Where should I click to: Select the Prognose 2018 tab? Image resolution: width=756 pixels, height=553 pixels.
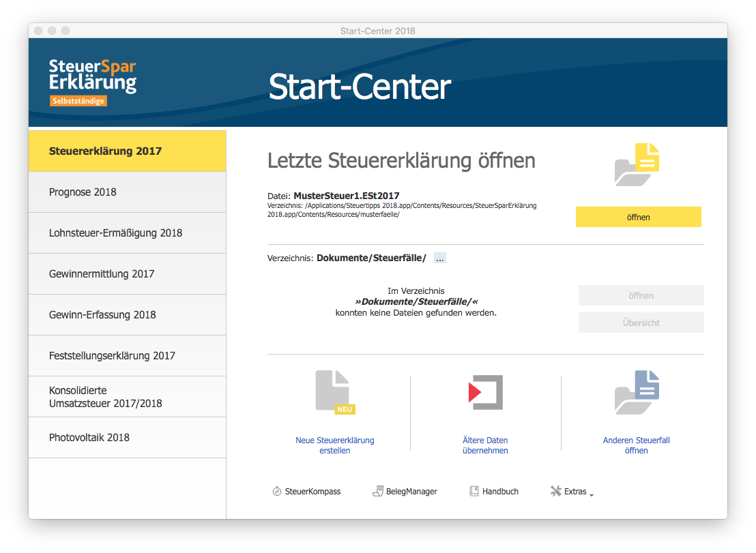[x=128, y=192]
